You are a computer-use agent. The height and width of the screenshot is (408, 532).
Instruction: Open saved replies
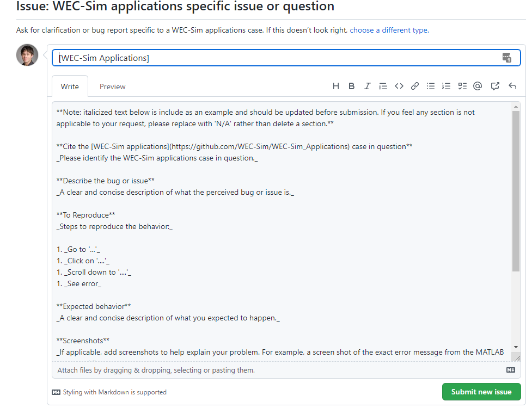(512, 85)
